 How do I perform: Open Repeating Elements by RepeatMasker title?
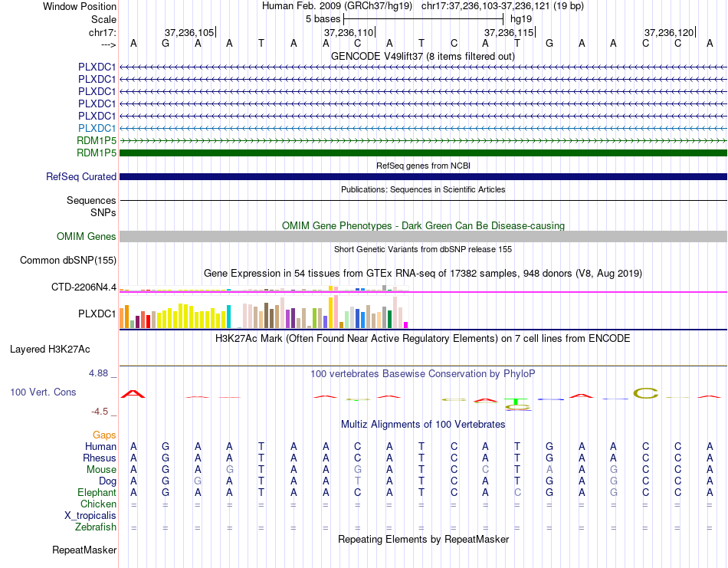click(423, 539)
